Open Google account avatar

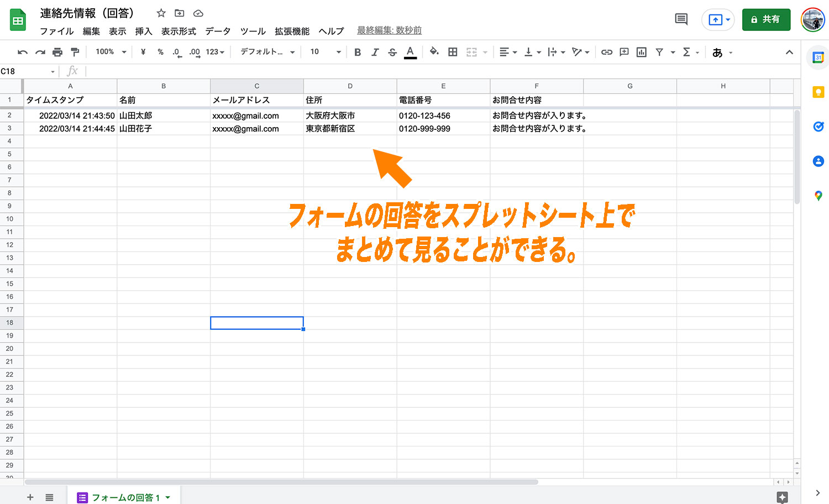tap(813, 19)
